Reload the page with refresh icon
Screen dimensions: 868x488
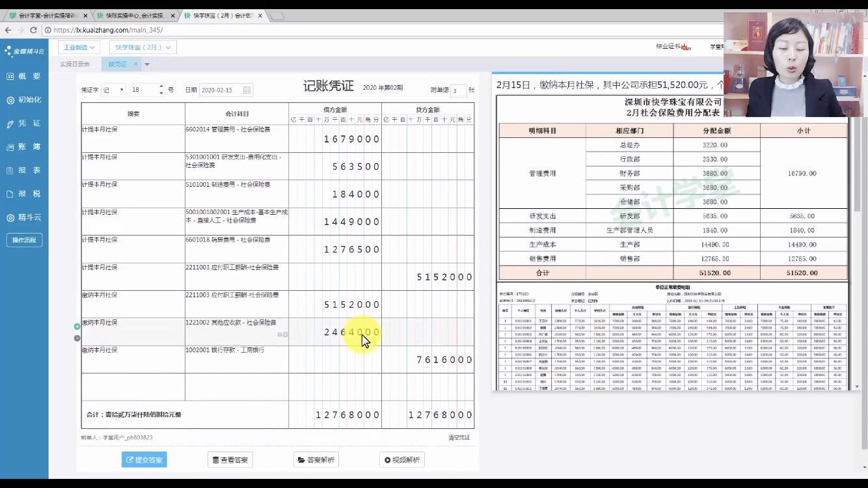(33, 30)
